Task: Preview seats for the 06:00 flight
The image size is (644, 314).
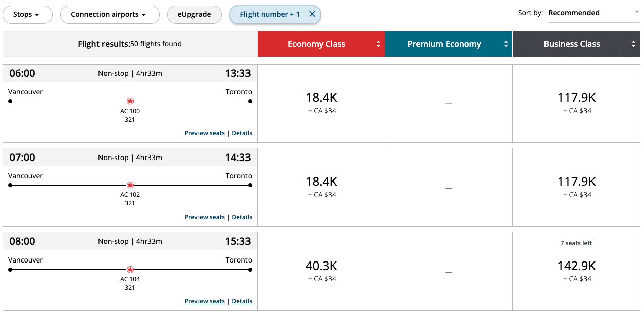Action: click(x=205, y=133)
